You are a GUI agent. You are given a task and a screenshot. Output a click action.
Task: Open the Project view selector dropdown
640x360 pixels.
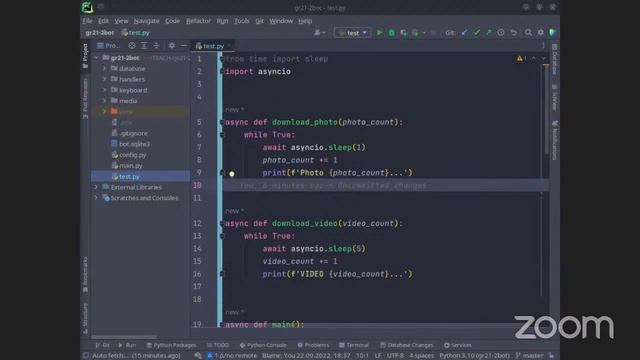109,46
